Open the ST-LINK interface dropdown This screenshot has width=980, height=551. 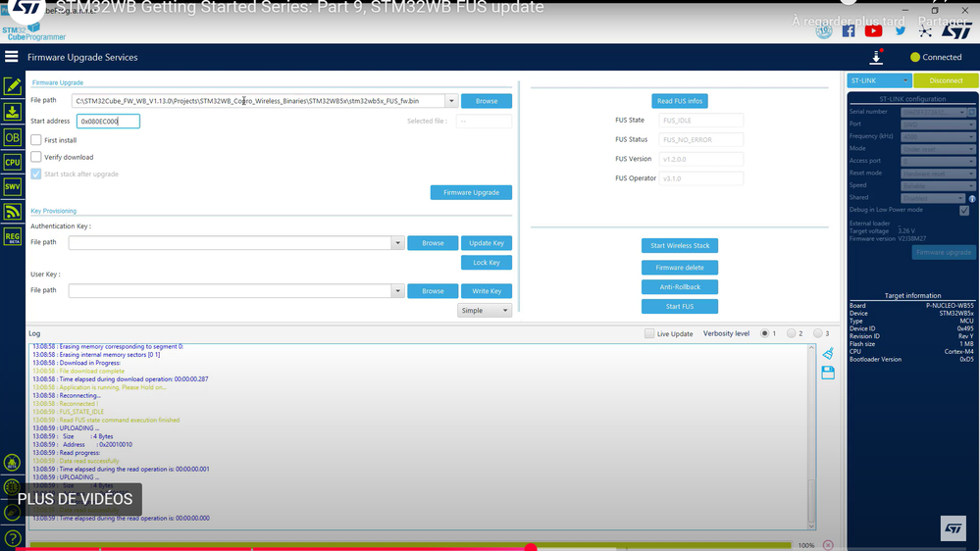point(879,80)
